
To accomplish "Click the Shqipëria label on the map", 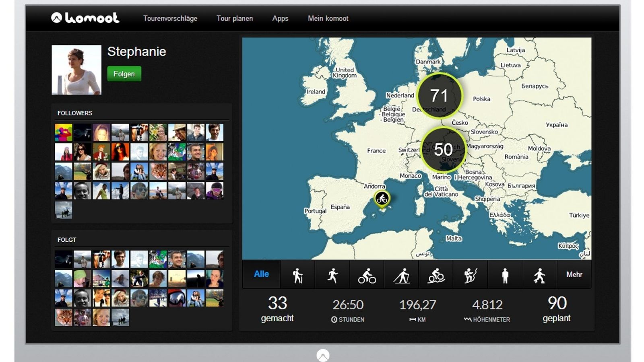I will (x=487, y=199).
